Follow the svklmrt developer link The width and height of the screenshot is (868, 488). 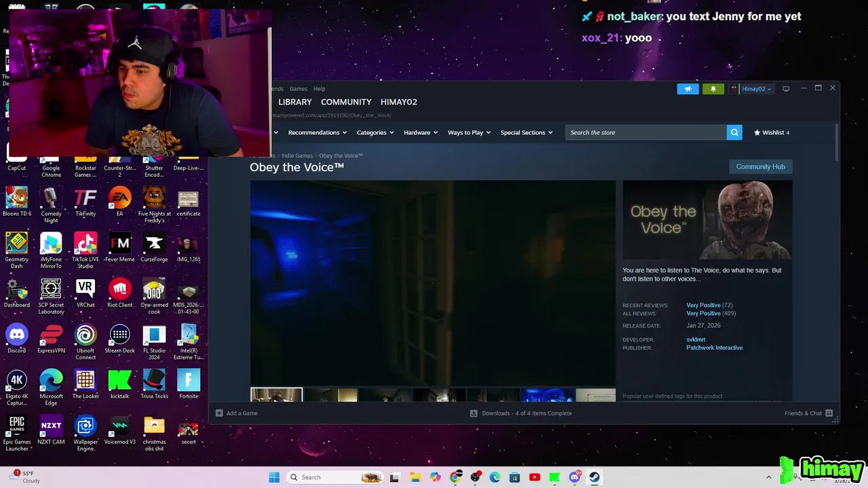[696, 340]
